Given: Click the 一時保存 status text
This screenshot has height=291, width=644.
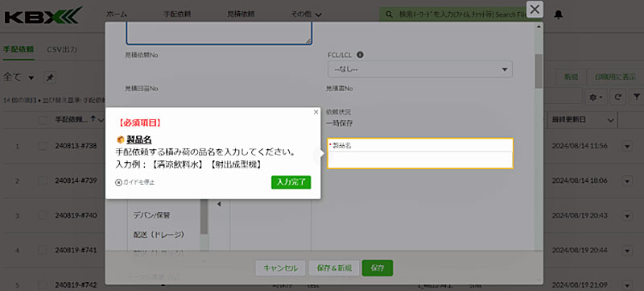Looking at the screenshot, I should point(339,123).
